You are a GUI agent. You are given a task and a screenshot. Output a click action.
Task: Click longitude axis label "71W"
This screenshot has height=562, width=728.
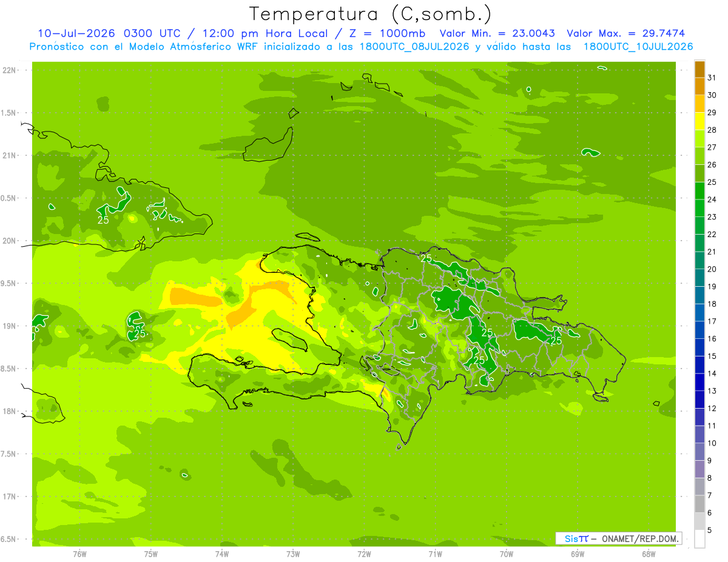coord(435,554)
